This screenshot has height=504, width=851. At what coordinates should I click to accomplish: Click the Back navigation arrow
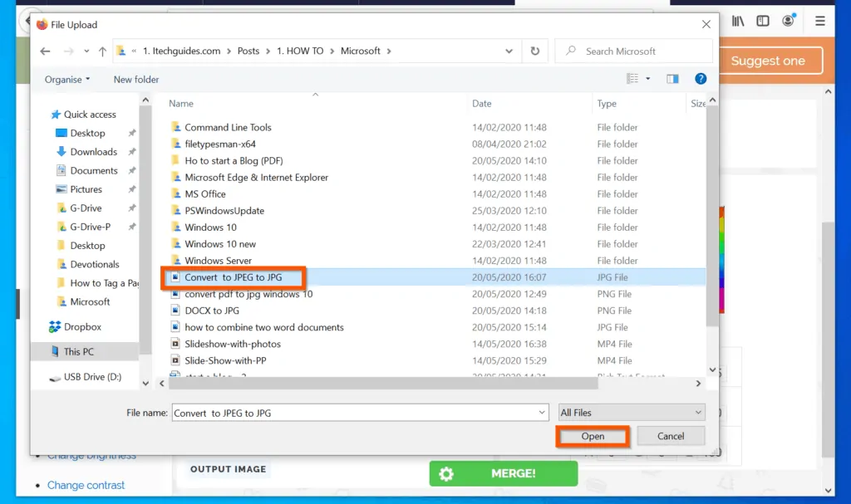pyautogui.click(x=46, y=51)
